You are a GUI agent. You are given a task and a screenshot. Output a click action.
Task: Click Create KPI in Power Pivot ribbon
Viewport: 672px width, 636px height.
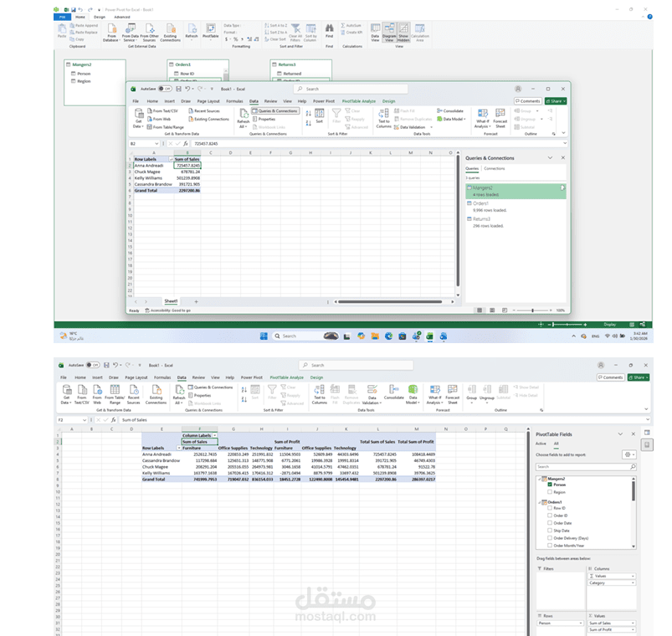pos(351,32)
